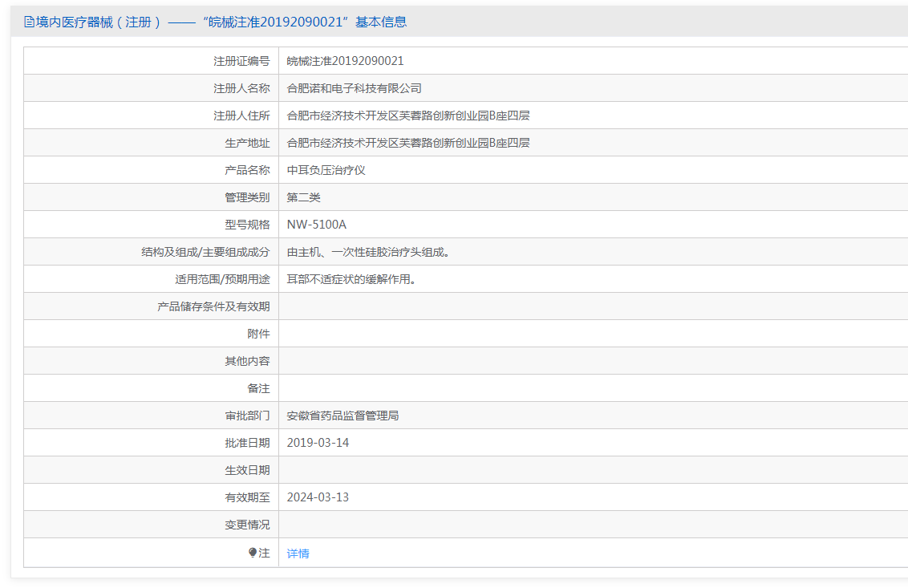Click intended use text 耳部不适症状的缓解作用。
908x588 pixels.
click(x=351, y=279)
